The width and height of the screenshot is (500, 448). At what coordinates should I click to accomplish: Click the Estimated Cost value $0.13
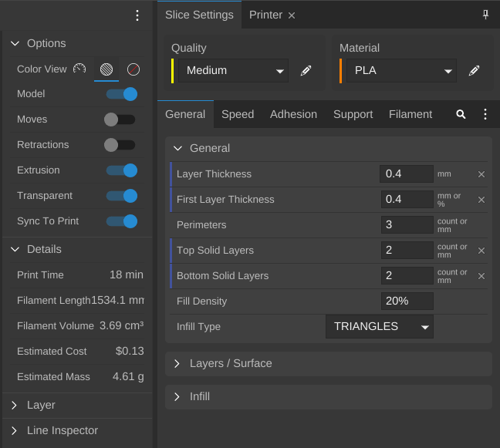click(130, 351)
